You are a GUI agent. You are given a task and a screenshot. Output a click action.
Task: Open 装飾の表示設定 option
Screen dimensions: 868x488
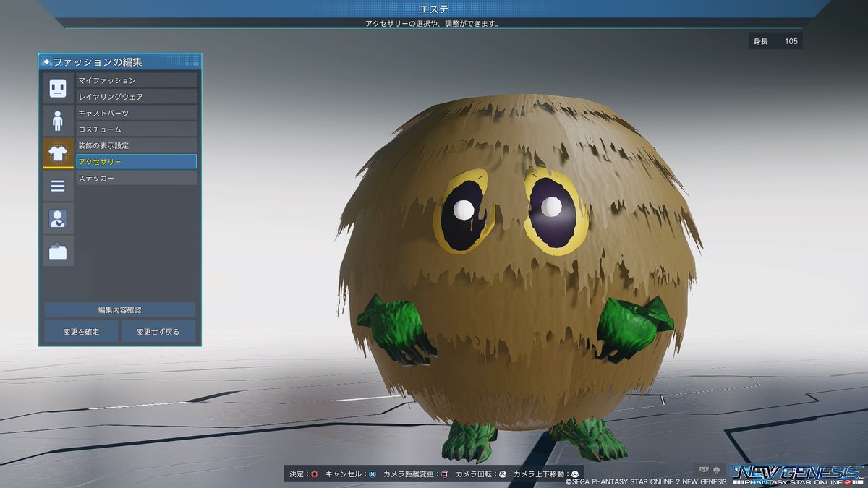tap(137, 145)
